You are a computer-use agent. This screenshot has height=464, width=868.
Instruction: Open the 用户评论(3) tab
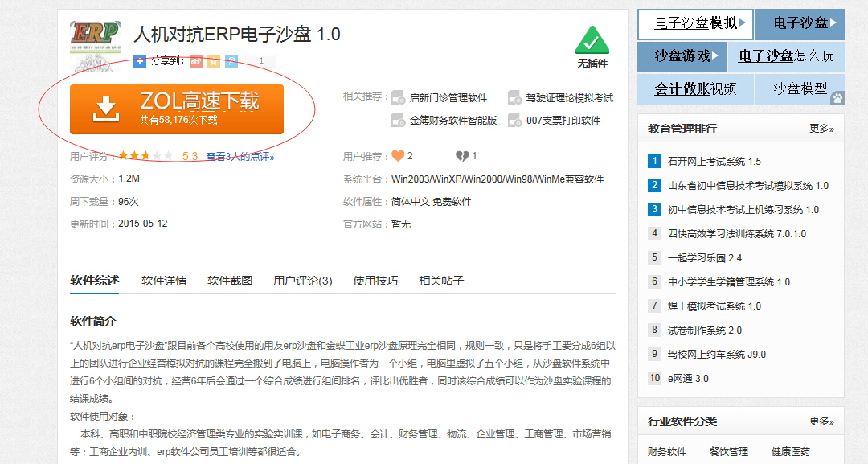pos(303,281)
